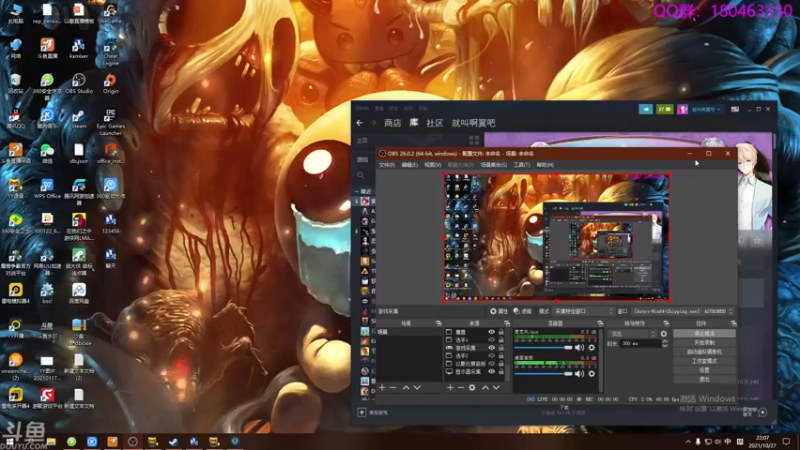This screenshot has width=800, height=450.
Task: Toggle lock on game capture source
Action: click(x=501, y=348)
